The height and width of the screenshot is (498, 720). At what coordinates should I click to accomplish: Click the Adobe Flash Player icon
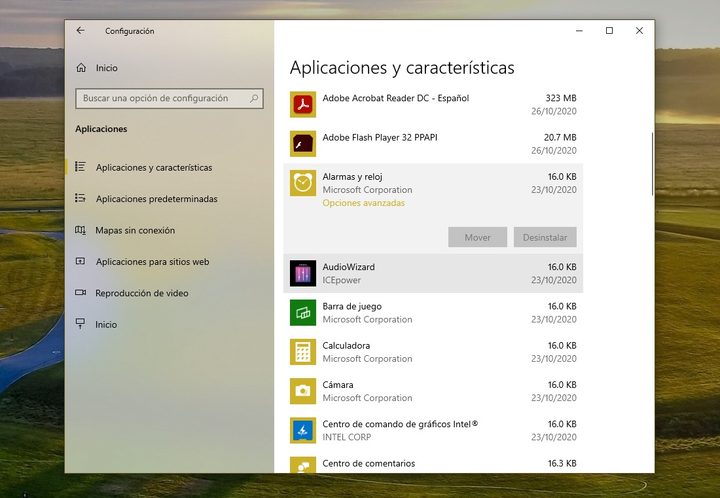coord(303,144)
